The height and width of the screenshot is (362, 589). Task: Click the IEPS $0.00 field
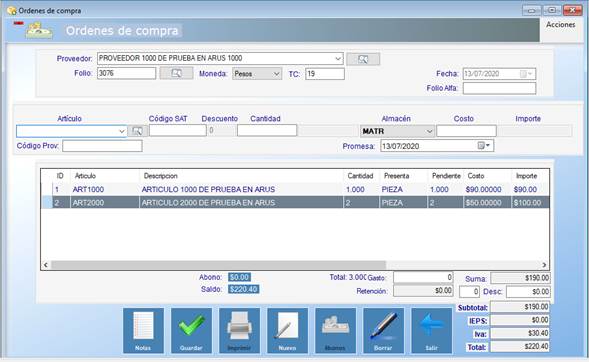pyautogui.click(x=520, y=320)
